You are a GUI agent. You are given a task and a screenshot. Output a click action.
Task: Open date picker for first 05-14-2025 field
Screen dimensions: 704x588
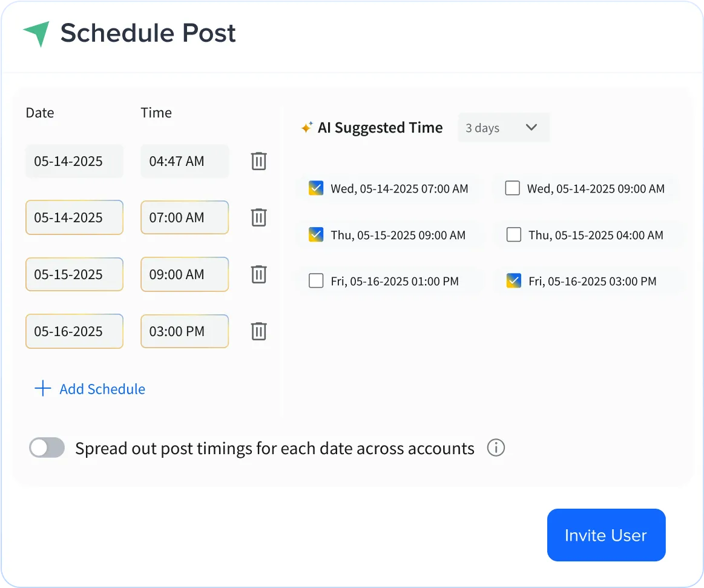pos(74,161)
